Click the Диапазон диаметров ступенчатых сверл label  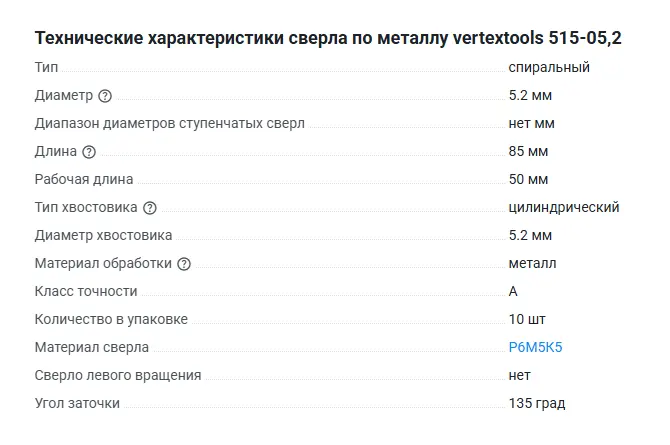click(169, 123)
